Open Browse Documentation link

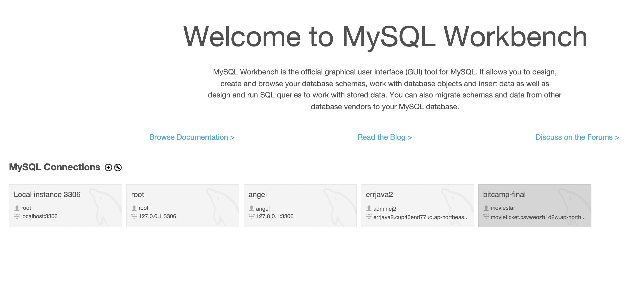192,137
